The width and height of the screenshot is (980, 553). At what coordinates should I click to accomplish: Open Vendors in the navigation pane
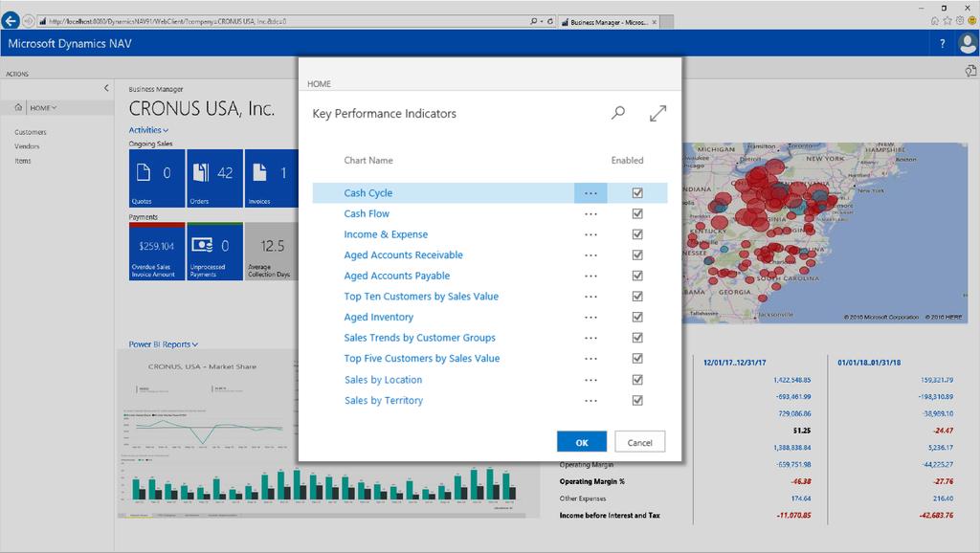tap(27, 146)
